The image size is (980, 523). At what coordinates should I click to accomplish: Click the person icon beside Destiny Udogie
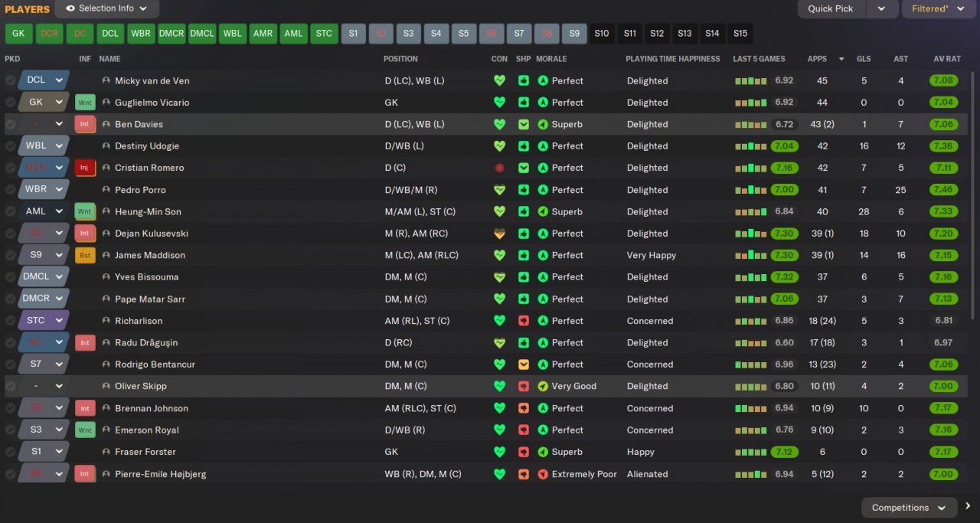[106, 146]
